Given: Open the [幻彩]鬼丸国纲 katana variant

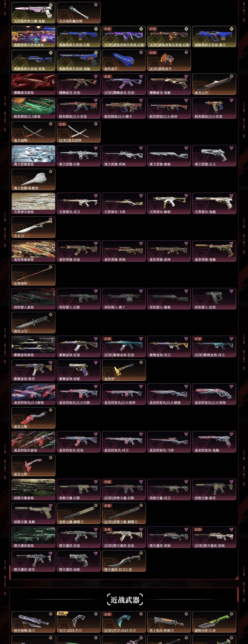Looking at the screenshot, I should (79, 132).
